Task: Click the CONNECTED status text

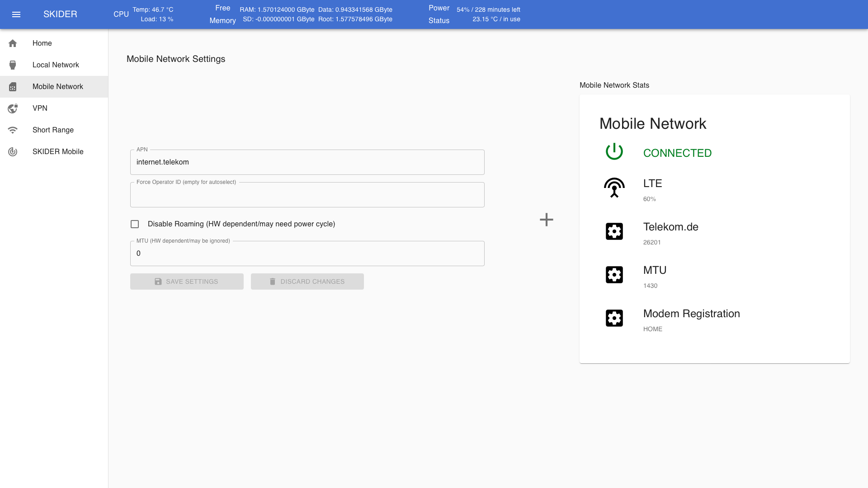Action: click(677, 153)
